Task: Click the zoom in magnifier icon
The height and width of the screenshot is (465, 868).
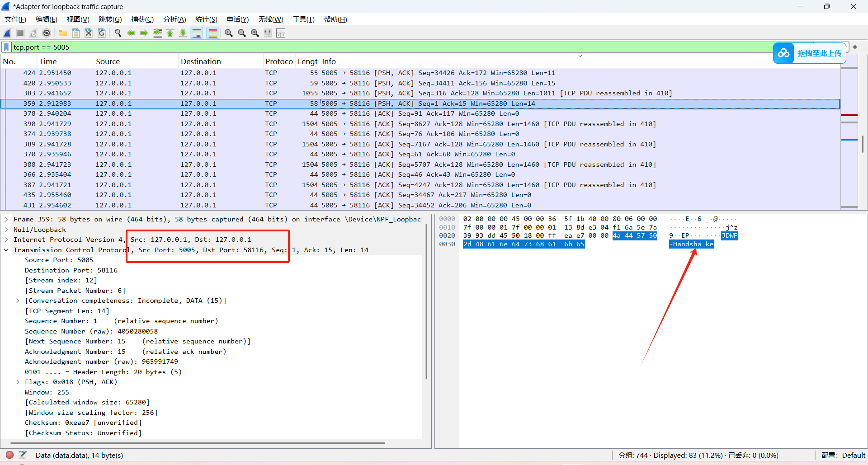Action: 229,33
